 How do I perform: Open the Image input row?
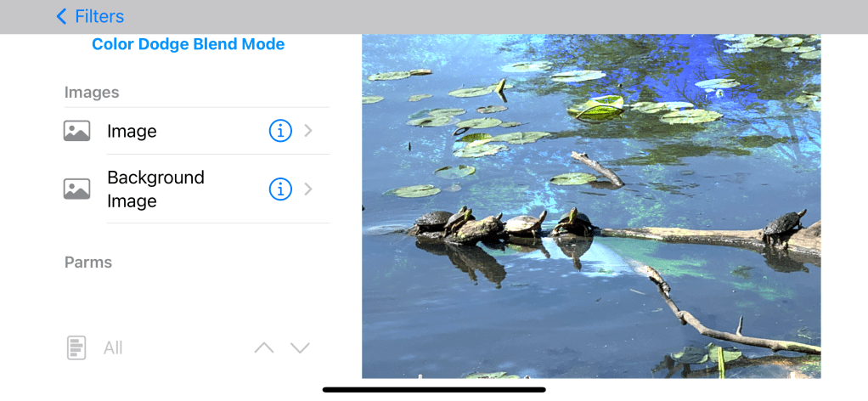[196, 131]
